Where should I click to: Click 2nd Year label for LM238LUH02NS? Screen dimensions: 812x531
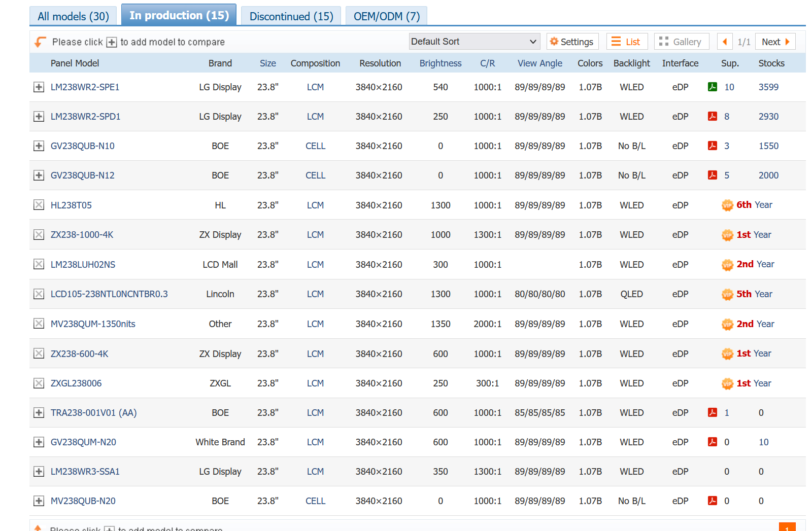[x=756, y=264]
